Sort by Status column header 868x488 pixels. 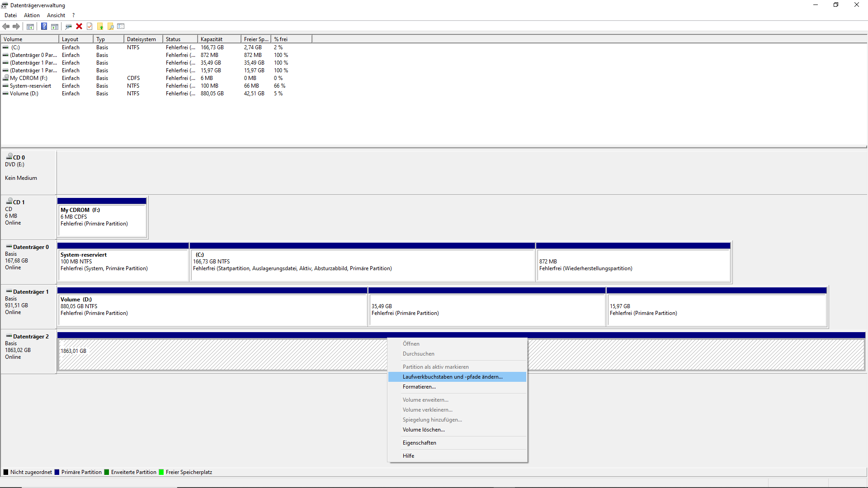point(180,39)
